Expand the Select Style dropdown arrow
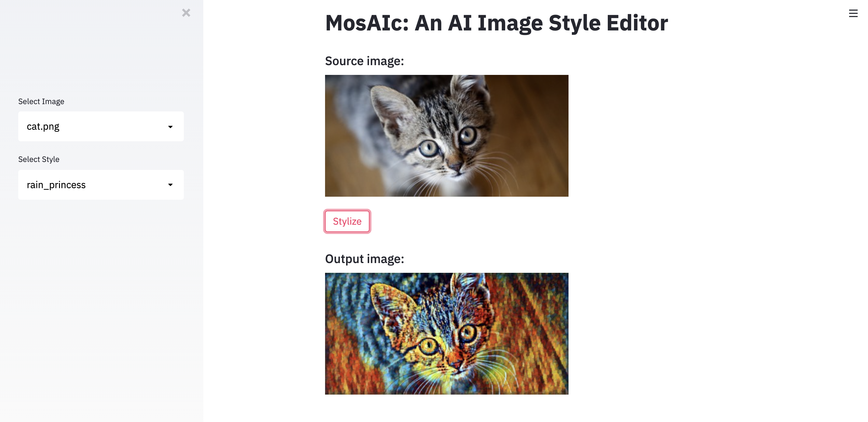Image resolution: width=868 pixels, height=422 pixels. (170, 185)
